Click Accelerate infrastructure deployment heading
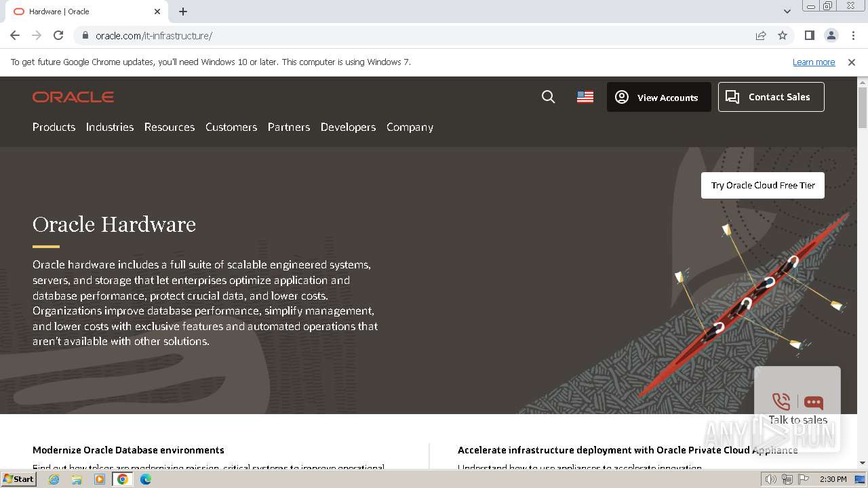 [628, 450]
